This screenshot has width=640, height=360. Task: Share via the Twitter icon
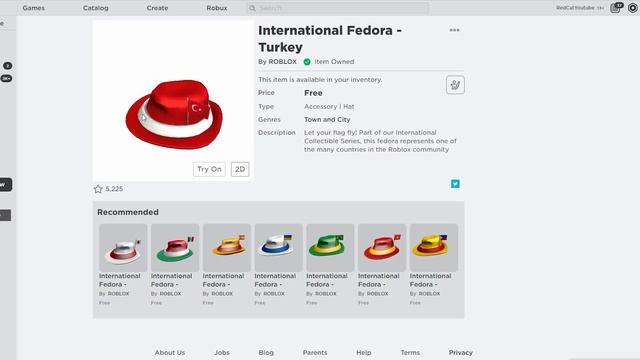(455, 184)
